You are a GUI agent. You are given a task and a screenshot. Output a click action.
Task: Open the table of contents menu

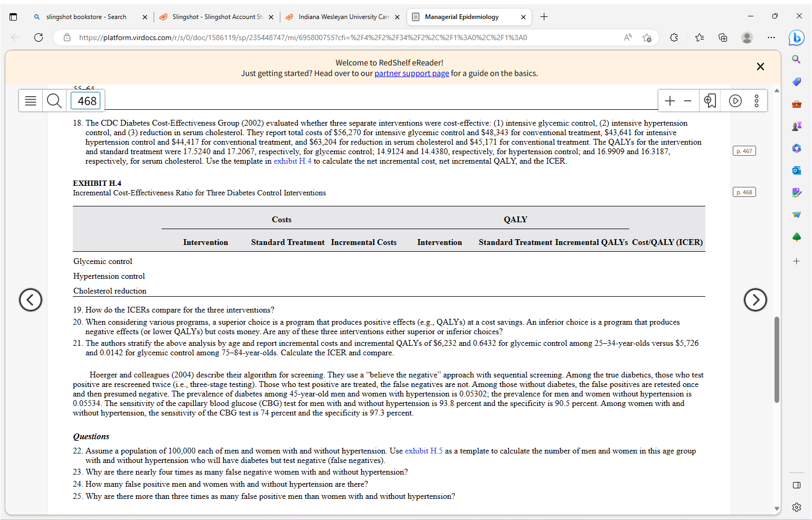(31, 101)
